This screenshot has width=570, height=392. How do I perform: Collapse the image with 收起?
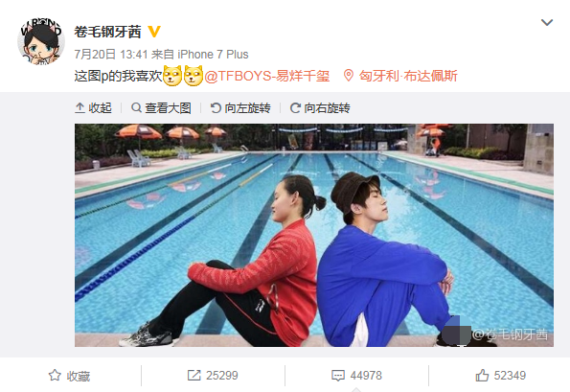[x=93, y=108]
